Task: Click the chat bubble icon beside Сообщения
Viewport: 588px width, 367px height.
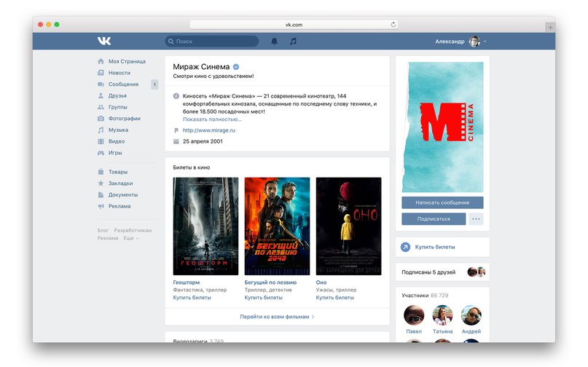Action: [101, 84]
